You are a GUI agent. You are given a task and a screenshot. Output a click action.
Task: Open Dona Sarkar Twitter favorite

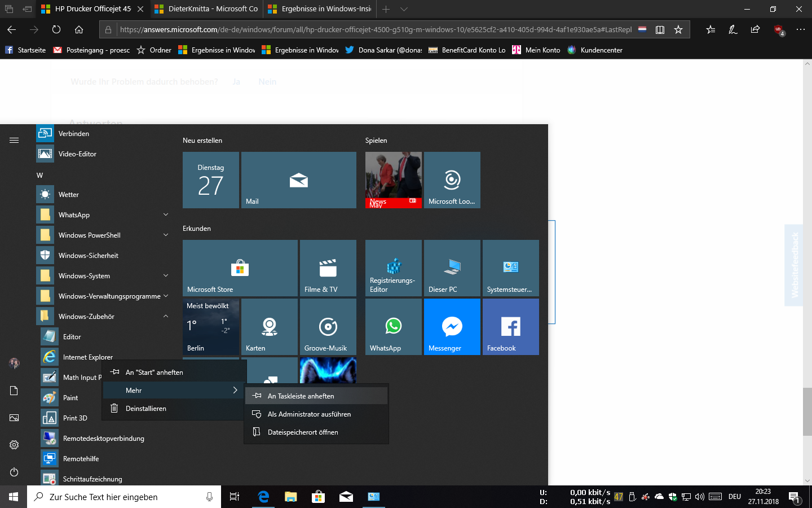click(x=383, y=50)
